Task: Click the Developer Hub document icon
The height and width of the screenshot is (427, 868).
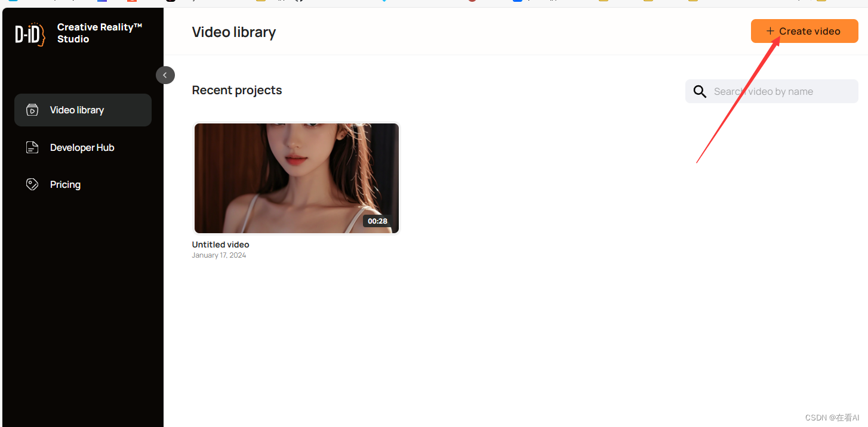Action: click(32, 147)
